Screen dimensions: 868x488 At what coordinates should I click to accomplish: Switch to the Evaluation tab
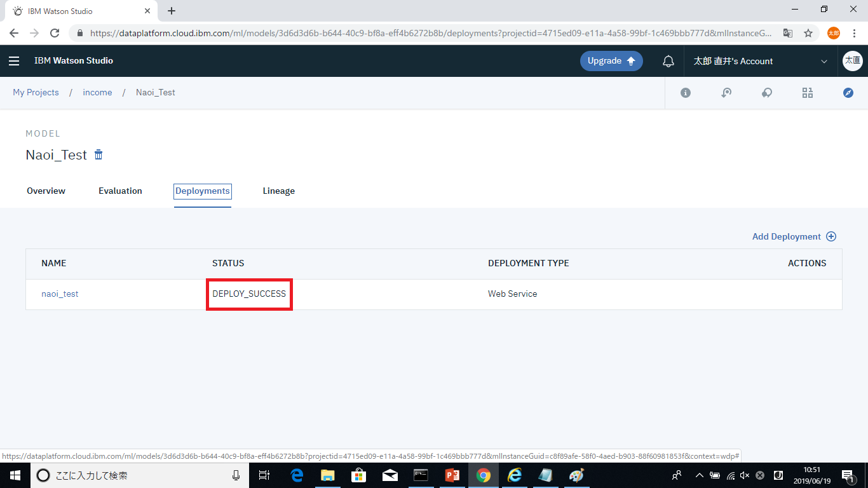(120, 191)
